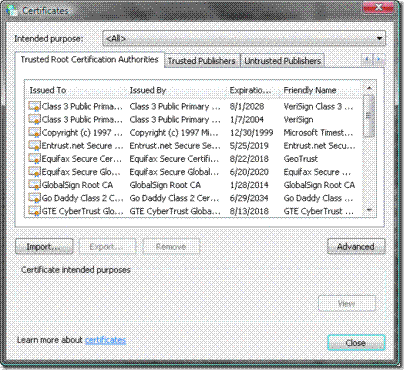Sort by Issued By column header
Screen dimensions: 404x370
177,90
